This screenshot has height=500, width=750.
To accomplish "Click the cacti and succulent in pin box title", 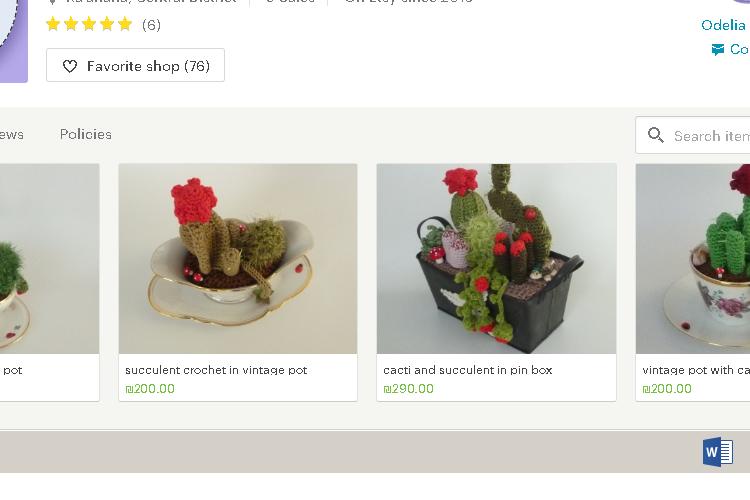I will coord(468,370).
